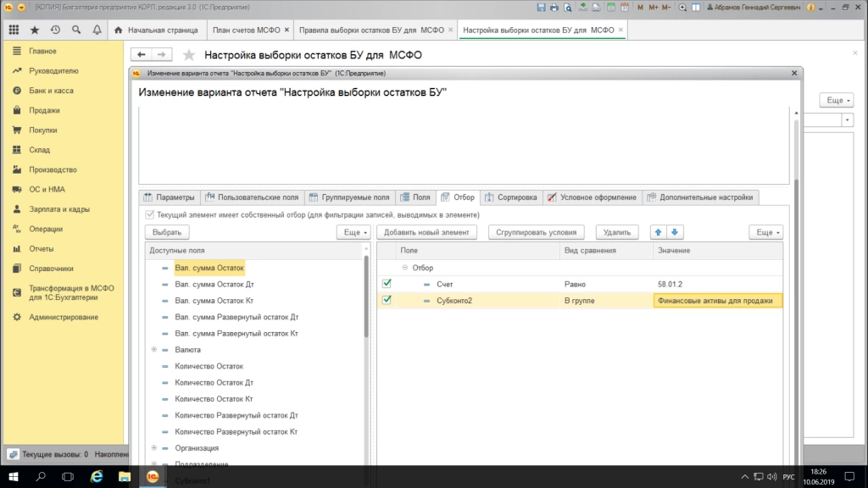Click Выбрать button
This screenshot has width=868, height=488.
[x=167, y=232]
